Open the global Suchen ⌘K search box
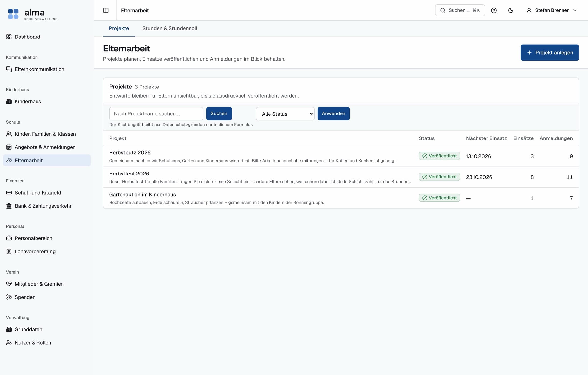The height and width of the screenshot is (375, 588). click(460, 10)
